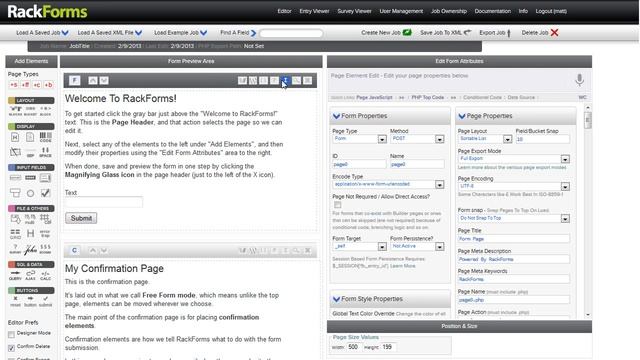Image resolution: width=640 pixels, height=360 pixels.
Task: Move the form page down with the arrow icon
Action: pyautogui.click(x=104, y=80)
